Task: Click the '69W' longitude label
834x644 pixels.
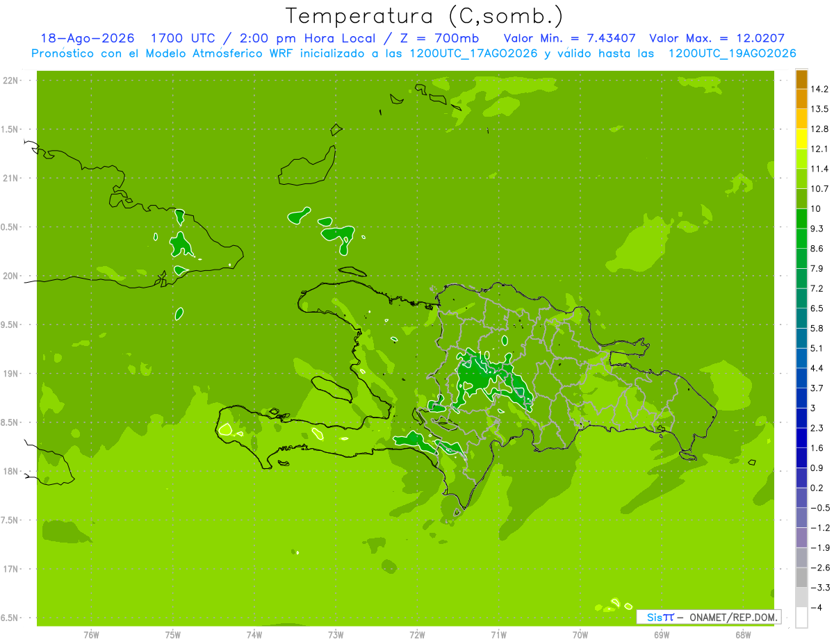Action: point(661,635)
